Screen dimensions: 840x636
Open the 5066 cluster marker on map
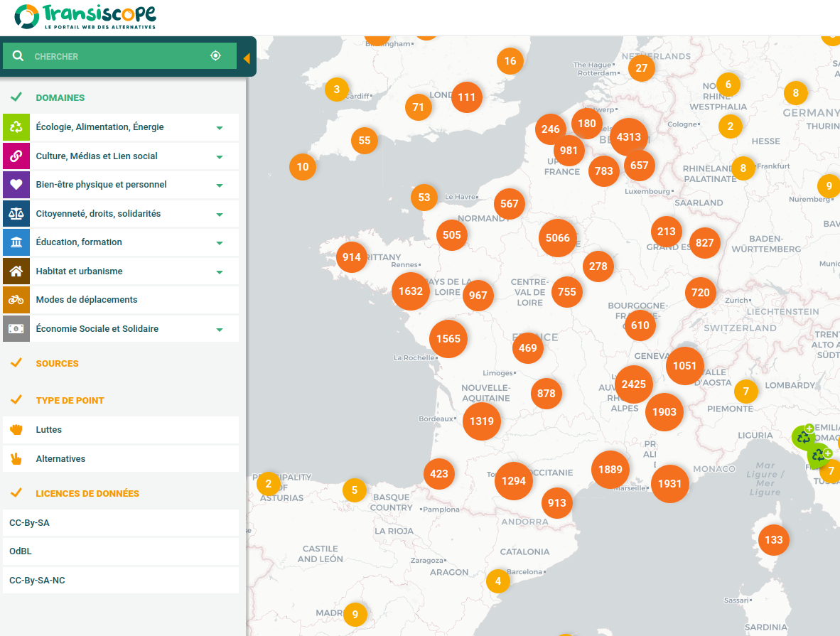pyautogui.click(x=557, y=238)
